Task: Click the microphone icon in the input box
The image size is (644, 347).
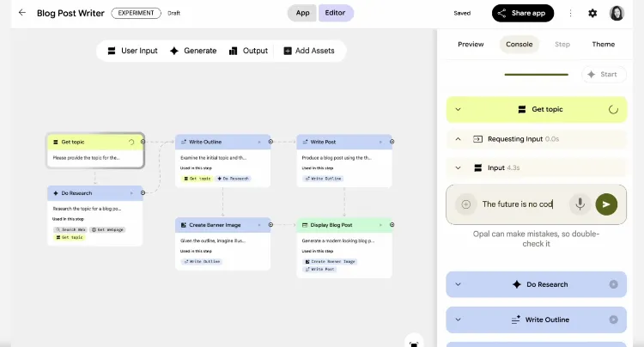Action: [x=580, y=204]
